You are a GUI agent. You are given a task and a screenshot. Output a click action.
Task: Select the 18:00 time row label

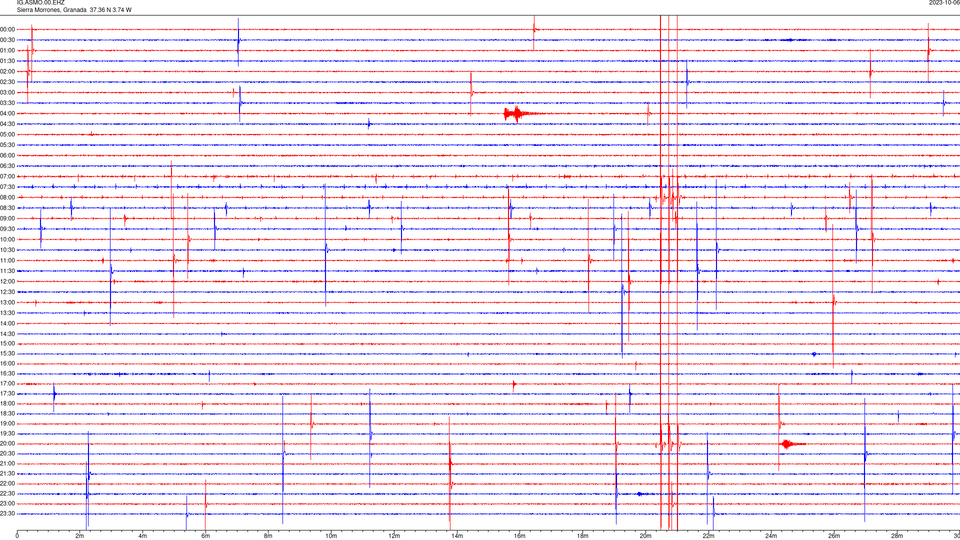pos(7,403)
